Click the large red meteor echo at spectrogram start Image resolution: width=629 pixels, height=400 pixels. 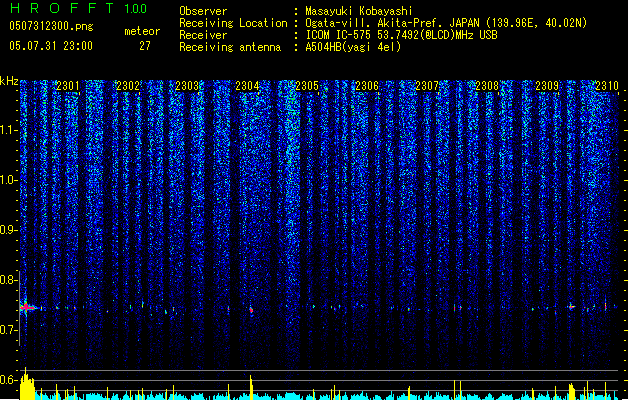(26, 307)
